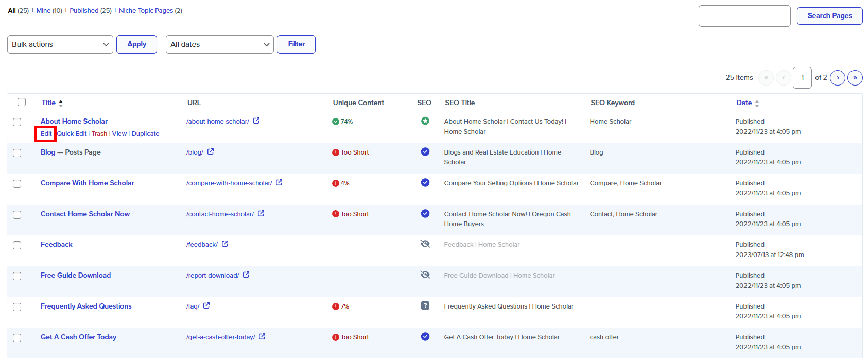Image resolution: width=868 pixels, height=358 pixels.
Task: Click hidden-eye SEO icon for Free Guide Download
Action: pyautogui.click(x=425, y=275)
